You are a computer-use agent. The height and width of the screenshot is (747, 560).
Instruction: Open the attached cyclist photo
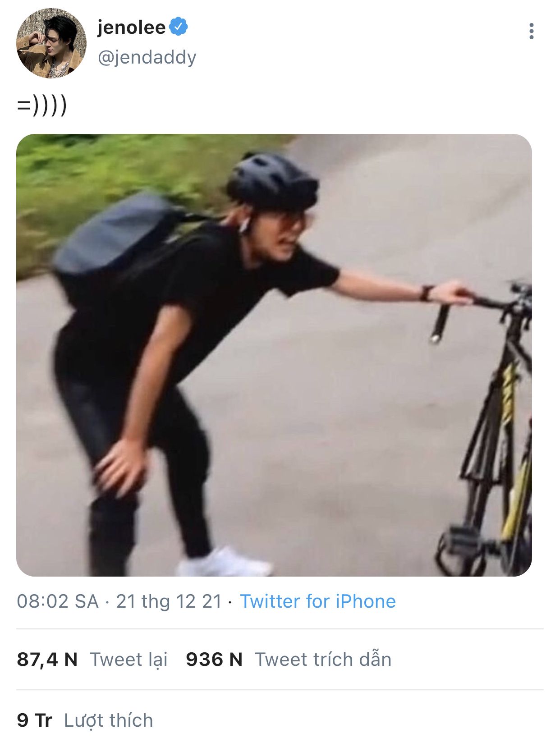pos(274,355)
